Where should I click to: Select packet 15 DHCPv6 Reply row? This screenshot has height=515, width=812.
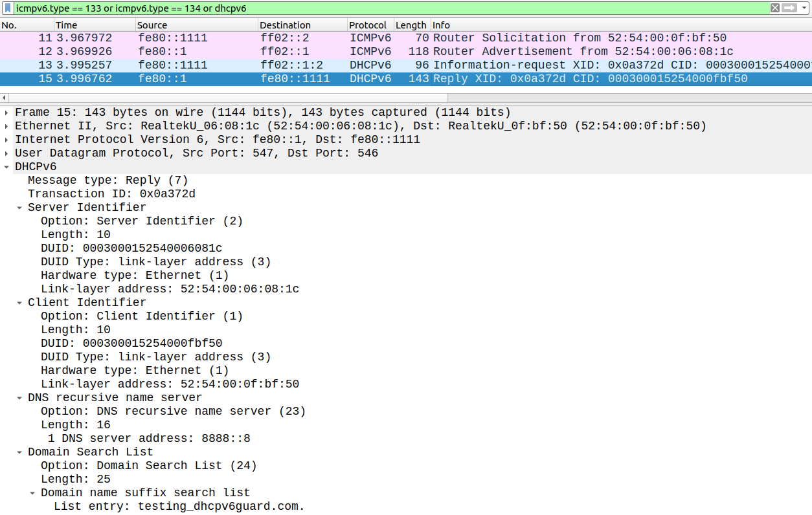[x=406, y=79]
